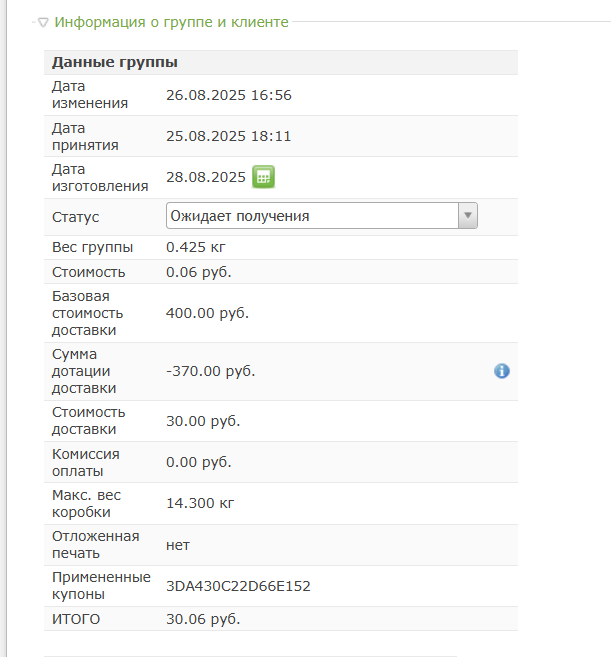
Task: Click the Дата изменения label
Action: (x=90, y=95)
